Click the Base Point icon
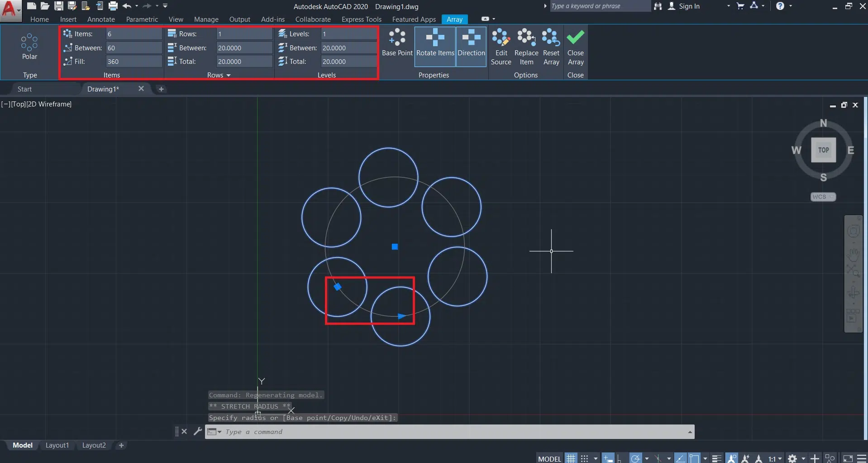The image size is (868, 463). (x=397, y=43)
